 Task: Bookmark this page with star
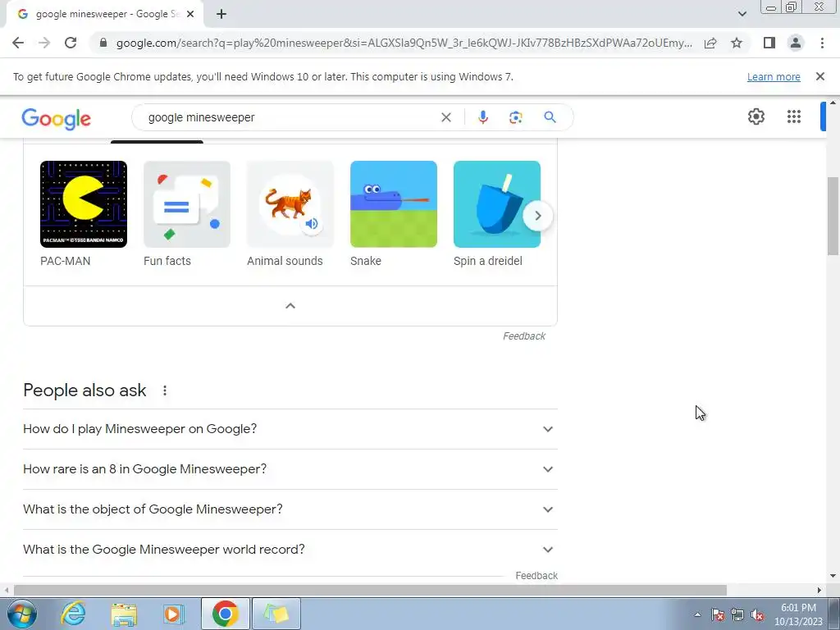(x=737, y=43)
